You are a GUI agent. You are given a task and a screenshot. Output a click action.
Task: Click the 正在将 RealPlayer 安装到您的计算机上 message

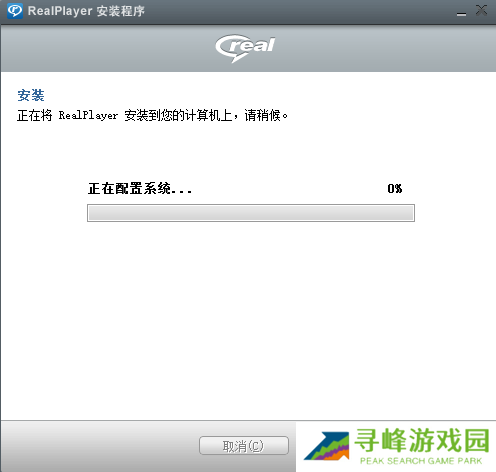pyautogui.click(x=152, y=116)
